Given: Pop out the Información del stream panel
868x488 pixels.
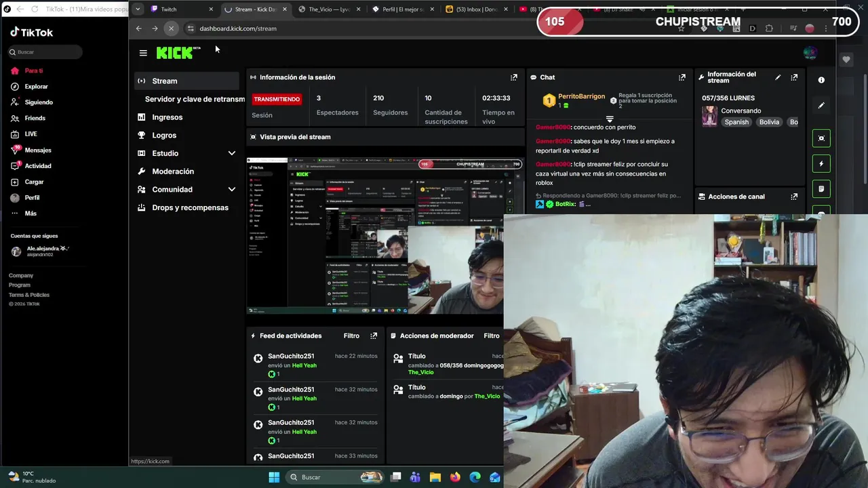Looking at the screenshot, I should coord(794,77).
